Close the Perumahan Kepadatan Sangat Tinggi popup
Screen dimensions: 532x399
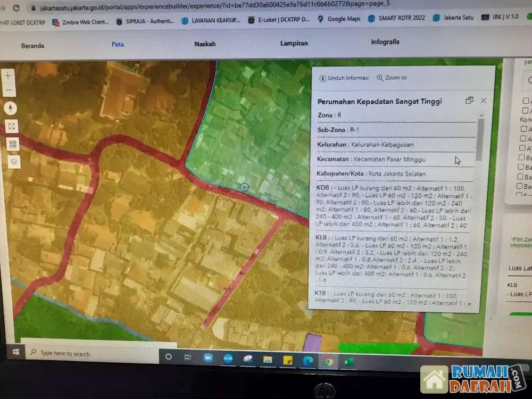483,101
